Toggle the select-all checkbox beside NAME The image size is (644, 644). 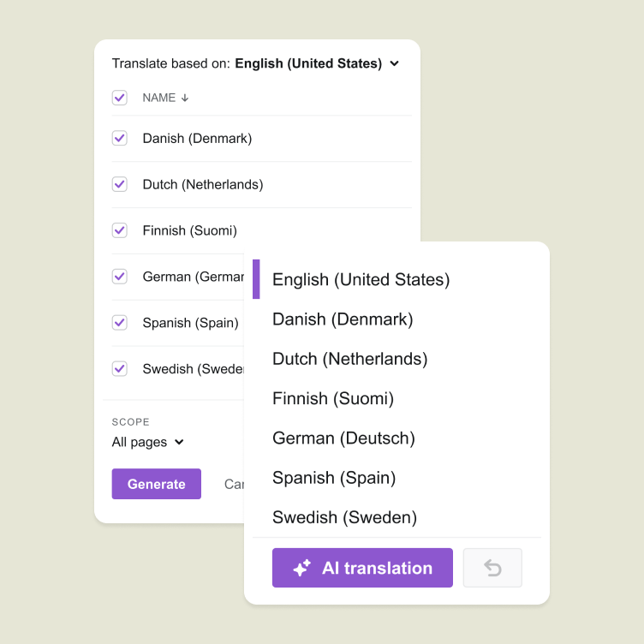(120, 98)
